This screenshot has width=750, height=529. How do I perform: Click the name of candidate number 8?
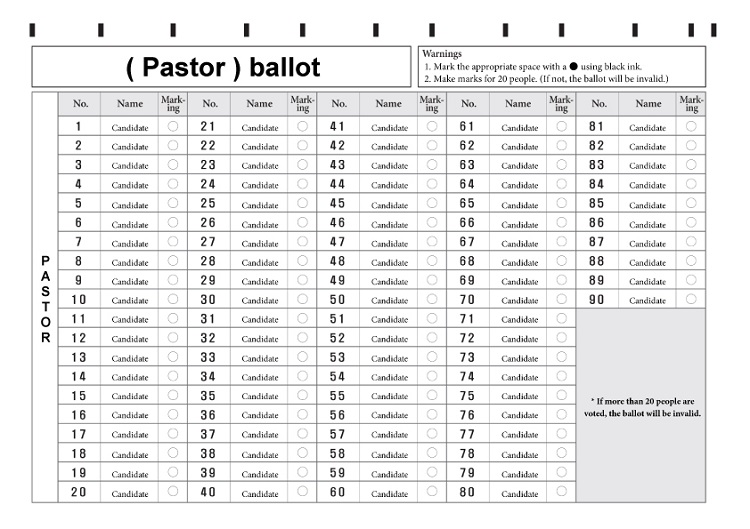coord(130,262)
